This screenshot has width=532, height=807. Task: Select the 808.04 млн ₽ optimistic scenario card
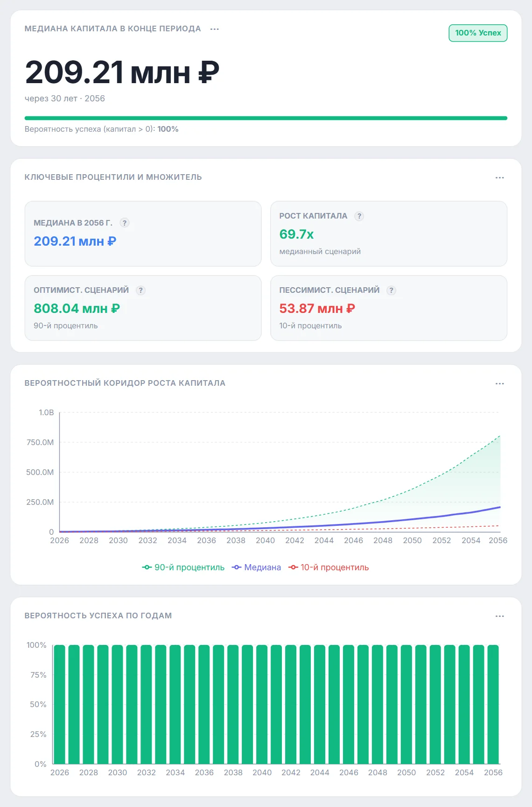143,308
